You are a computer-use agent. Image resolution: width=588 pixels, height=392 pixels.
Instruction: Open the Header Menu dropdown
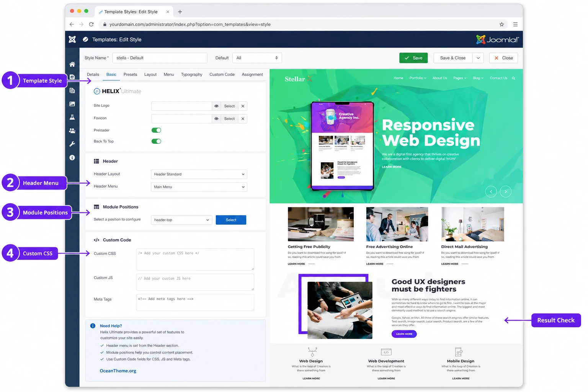pyautogui.click(x=199, y=187)
